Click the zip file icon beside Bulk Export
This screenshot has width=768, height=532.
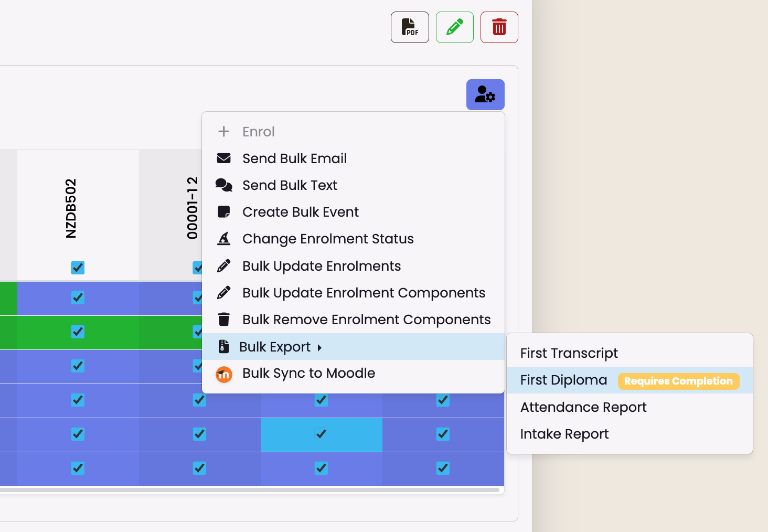[x=224, y=346]
